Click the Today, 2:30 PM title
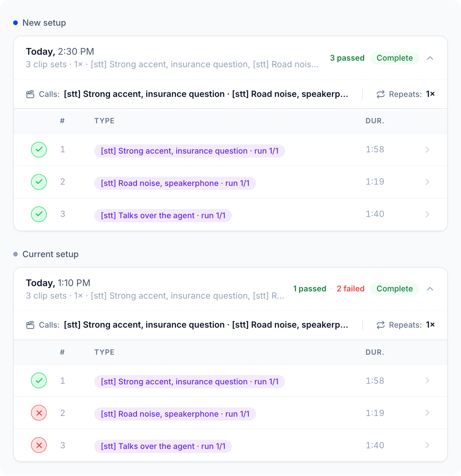The height and width of the screenshot is (476, 461). point(60,51)
